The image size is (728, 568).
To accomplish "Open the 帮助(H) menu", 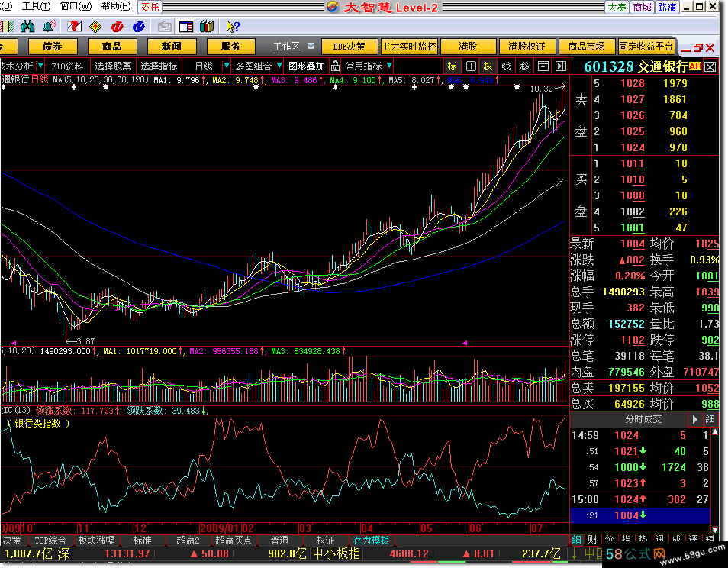I will (x=116, y=6).
